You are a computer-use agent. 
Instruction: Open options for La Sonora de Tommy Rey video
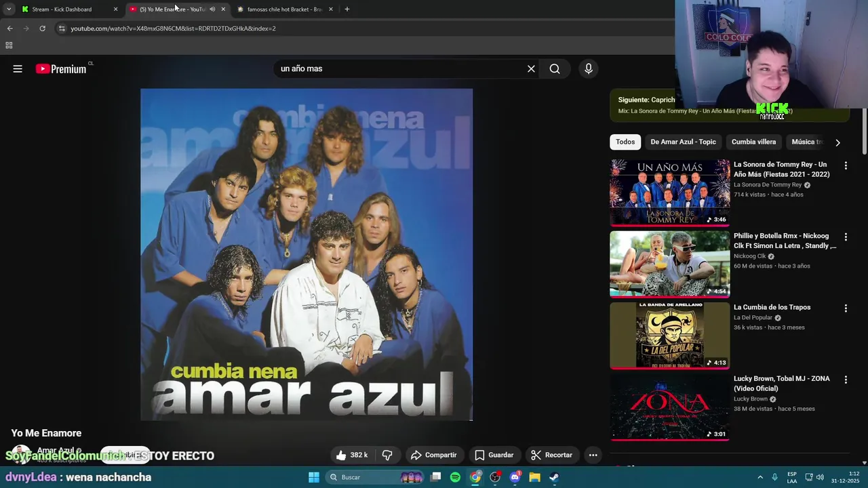[845, 165]
